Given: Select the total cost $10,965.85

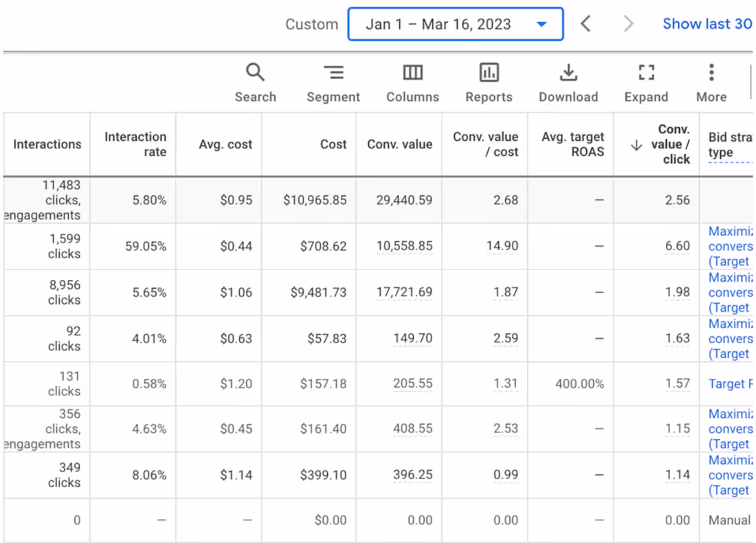Looking at the screenshot, I should [x=315, y=200].
